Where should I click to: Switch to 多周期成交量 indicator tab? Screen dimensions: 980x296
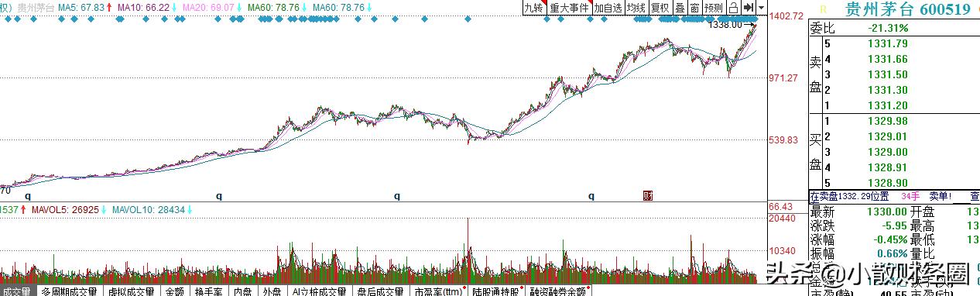[69, 291]
